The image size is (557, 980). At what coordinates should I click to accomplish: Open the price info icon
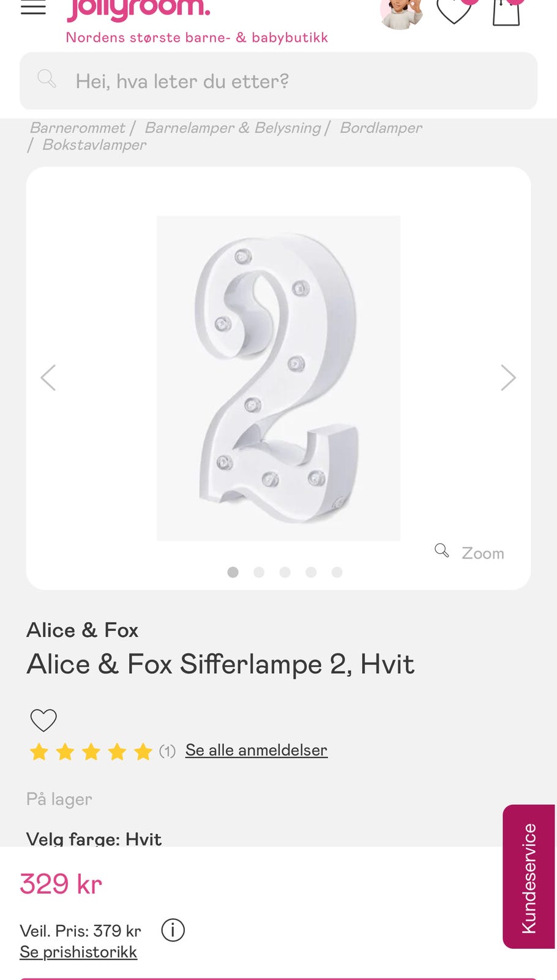[173, 930]
